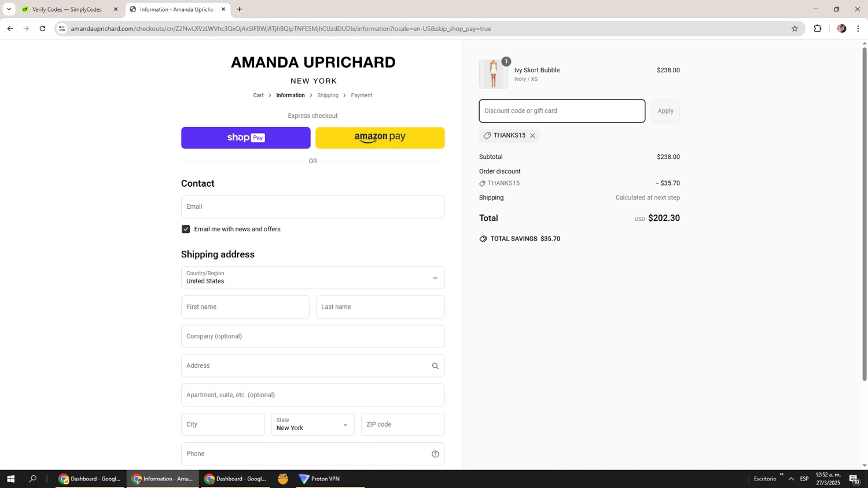Check out with Shop Pay
This screenshot has width=868, height=488.
coord(246,138)
